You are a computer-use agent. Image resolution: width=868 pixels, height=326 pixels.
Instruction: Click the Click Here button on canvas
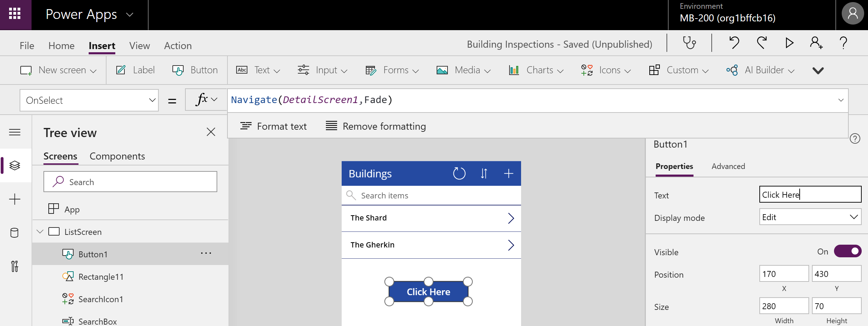click(x=429, y=292)
